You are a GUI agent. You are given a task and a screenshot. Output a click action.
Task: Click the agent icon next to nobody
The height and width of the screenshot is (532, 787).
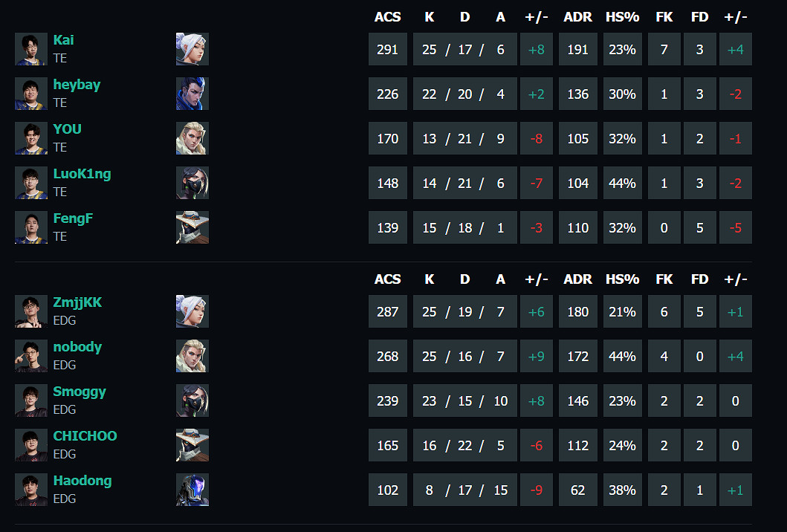(x=192, y=356)
